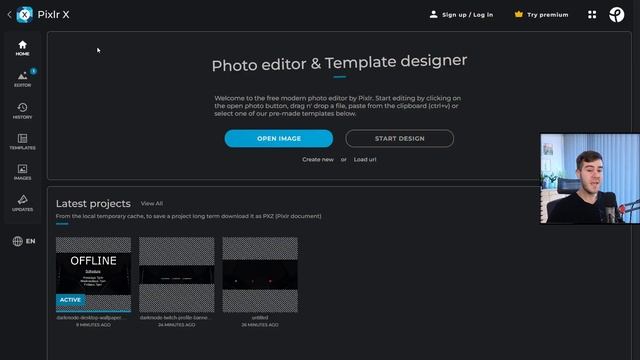Viewport: 640px width, 360px height.
Task: Open Updates in the sidebar
Action: [22, 203]
